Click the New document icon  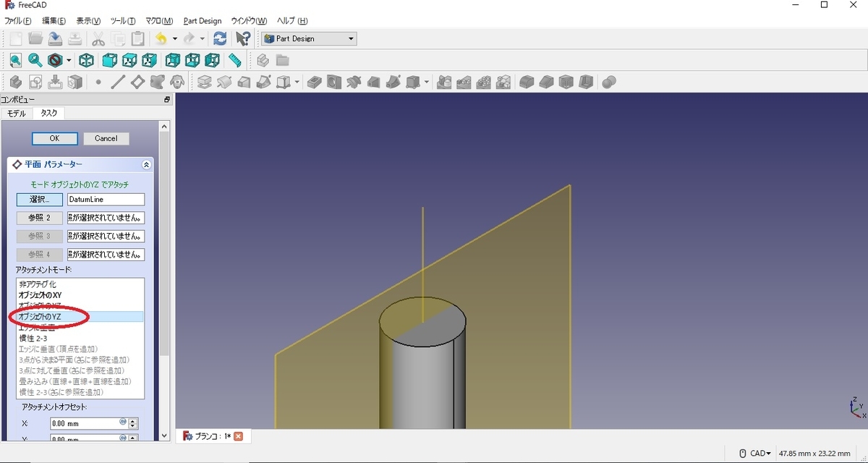15,38
